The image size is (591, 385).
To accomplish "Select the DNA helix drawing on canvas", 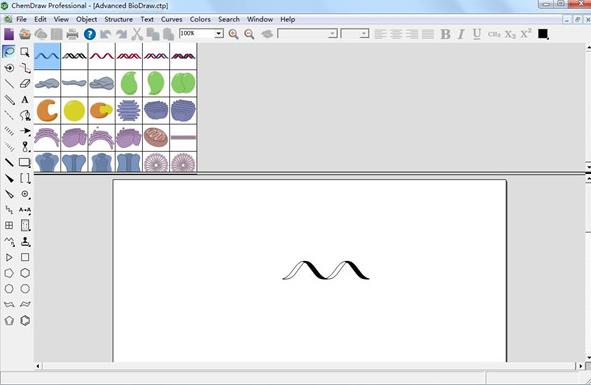I will pyautogui.click(x=326, y=270).
